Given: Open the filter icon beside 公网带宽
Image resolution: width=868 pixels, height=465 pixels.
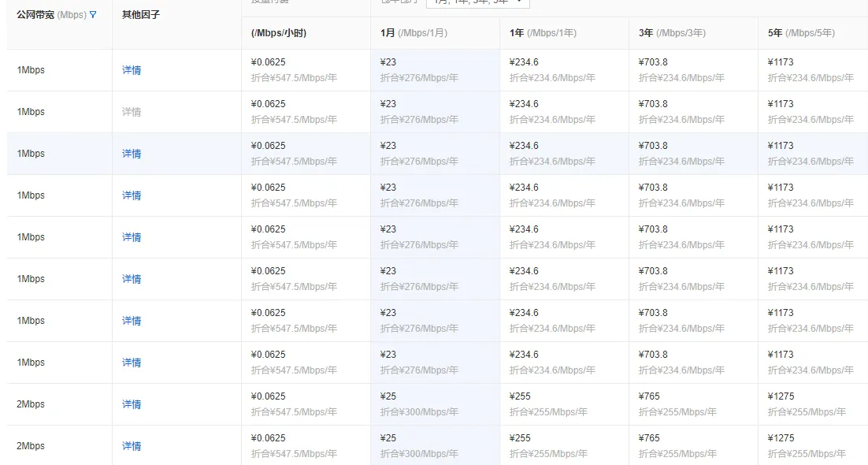Looking at the screenshot, I should tap(93, 15).
